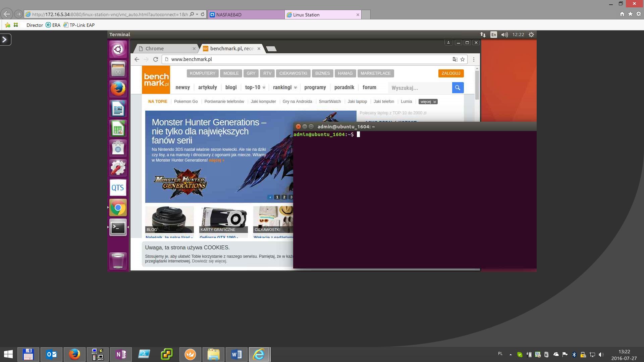Open Internet Explorer Tools gear icon
This screenshot has width=644, height=362.
(639, 14)
